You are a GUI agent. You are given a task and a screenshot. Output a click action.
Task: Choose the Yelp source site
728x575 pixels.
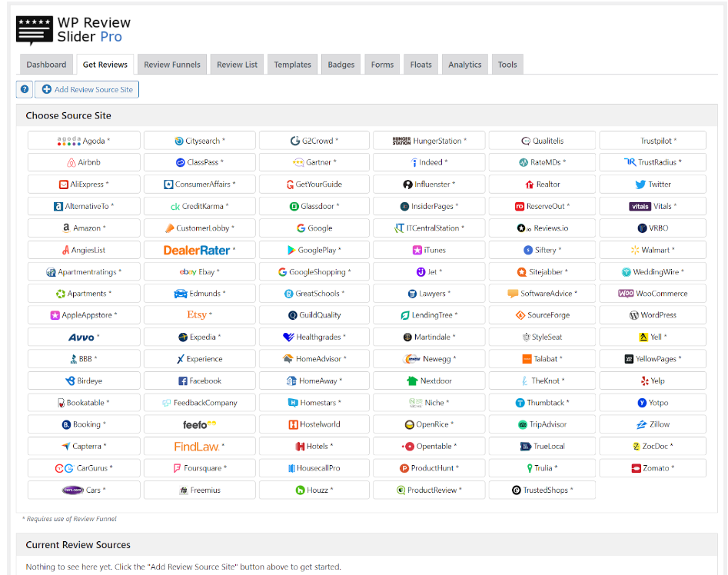point(653,381)
